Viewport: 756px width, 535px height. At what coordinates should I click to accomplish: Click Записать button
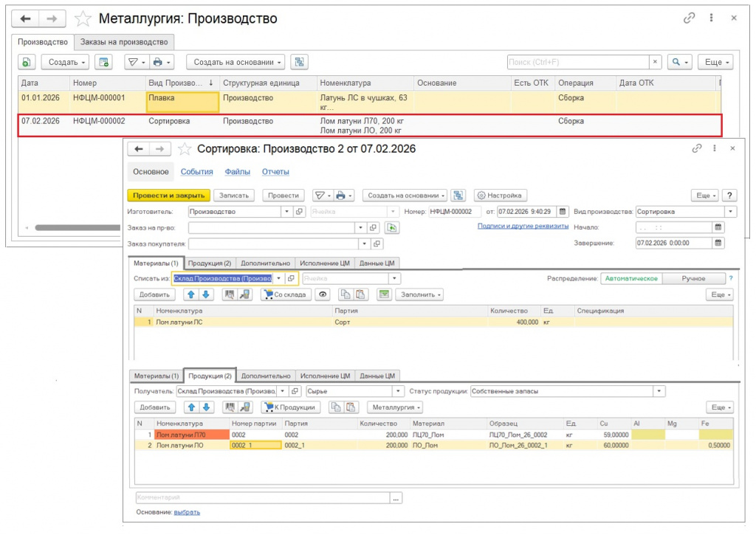(234, 196)
